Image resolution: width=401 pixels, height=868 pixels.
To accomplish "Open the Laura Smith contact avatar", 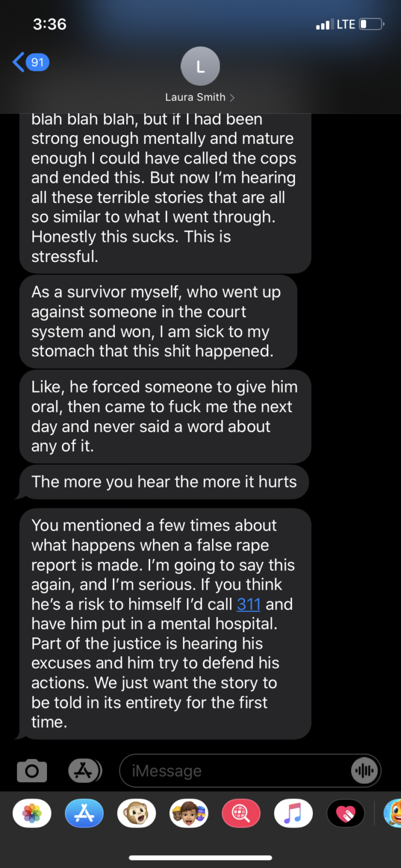I will (200, 66).
